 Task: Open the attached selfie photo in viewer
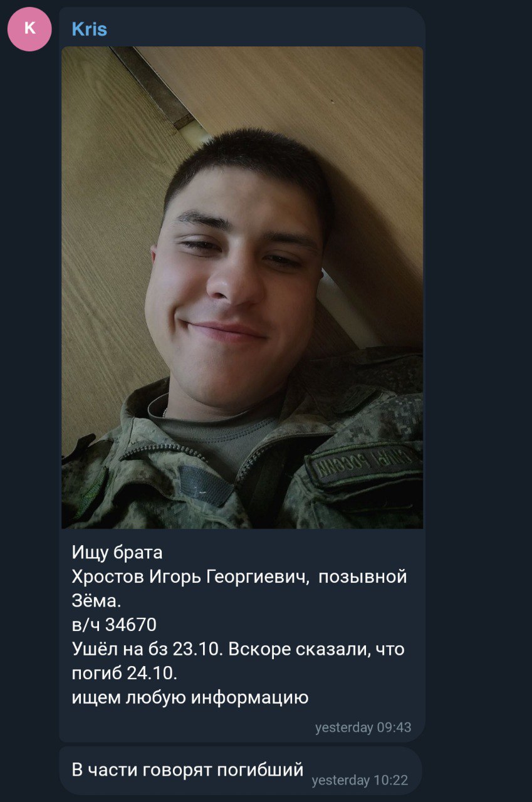[x=243, y=288]
